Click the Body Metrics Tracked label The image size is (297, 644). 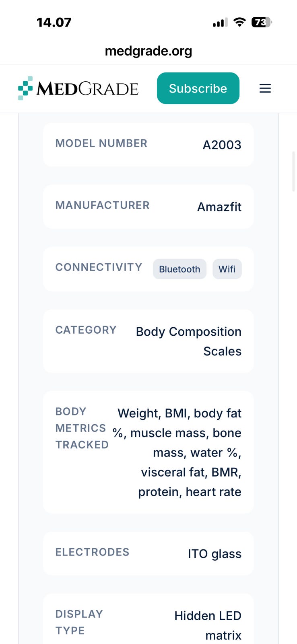82,428
